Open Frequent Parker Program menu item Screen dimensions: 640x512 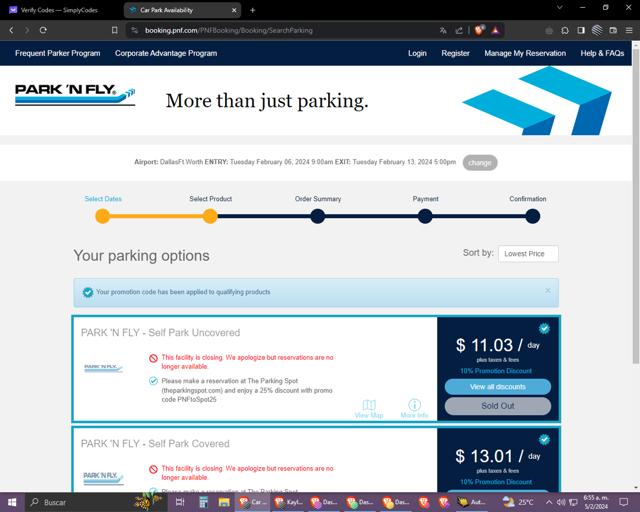58,53
